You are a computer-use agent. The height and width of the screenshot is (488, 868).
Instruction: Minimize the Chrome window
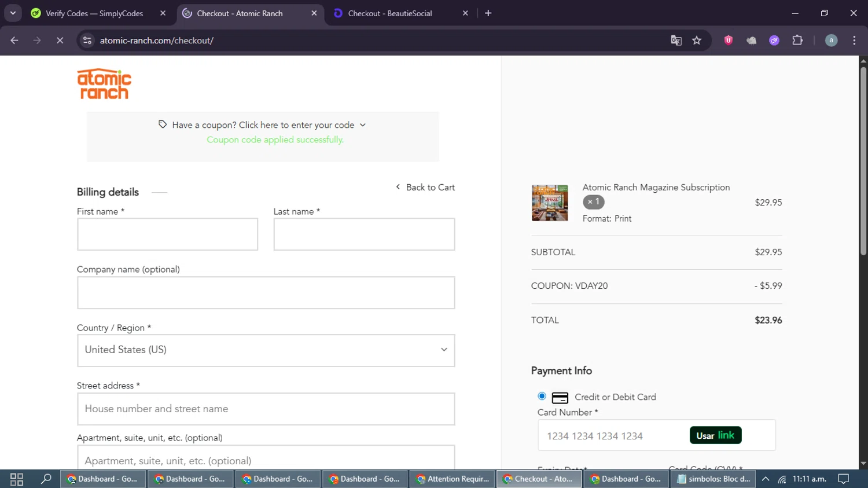click(x=795, y=13)
